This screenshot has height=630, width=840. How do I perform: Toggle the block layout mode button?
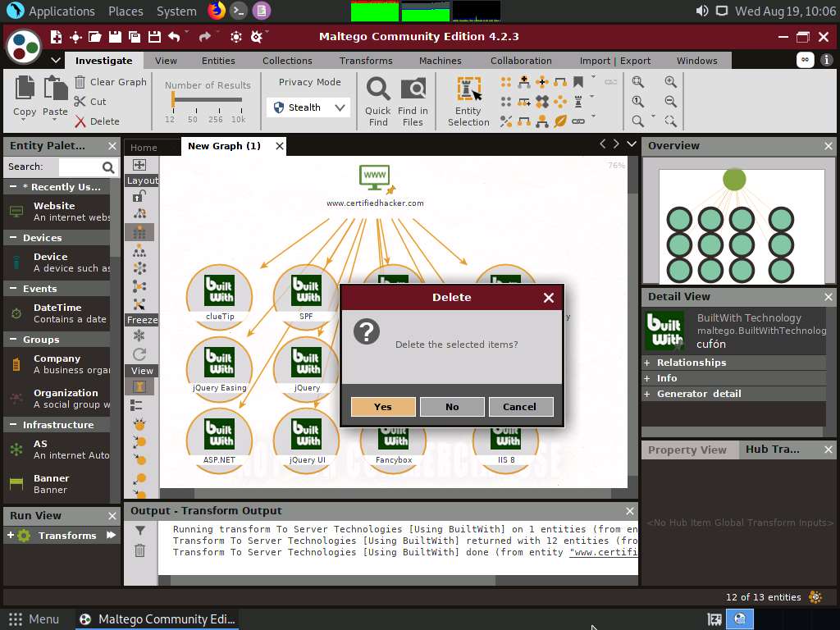[x=139, y=232]
